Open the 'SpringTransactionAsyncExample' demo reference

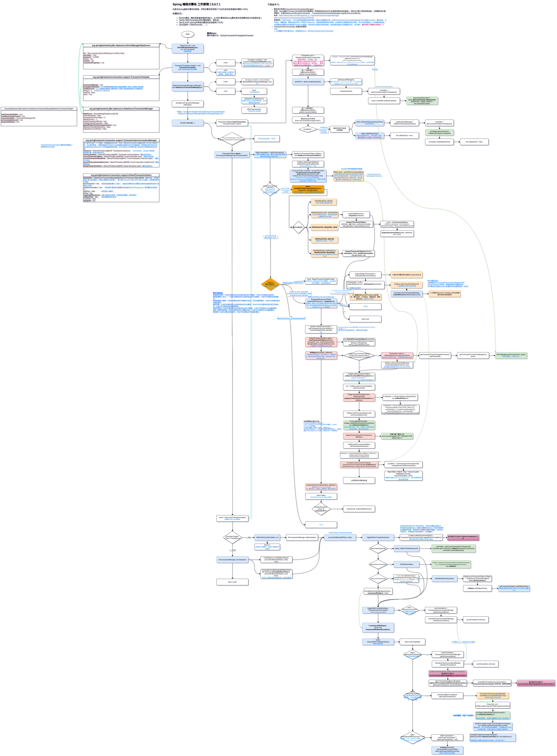pos(320,31)
